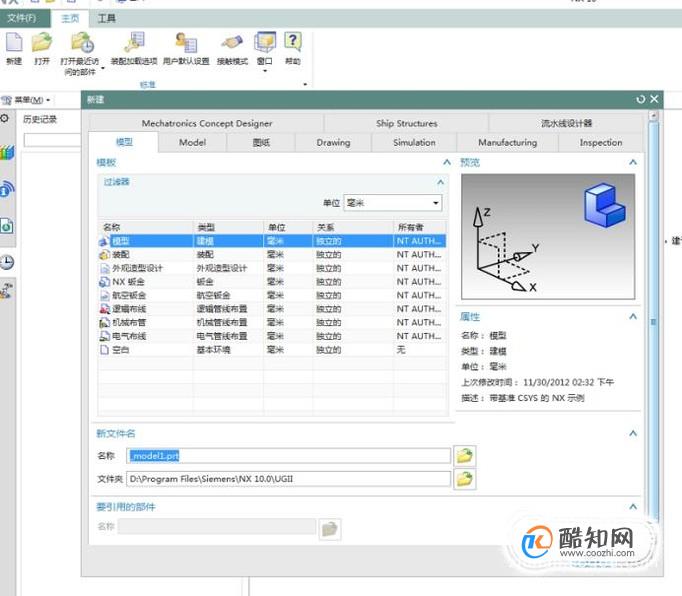The width and height of the screenshot is (682, 596).
Task: Sort by 所有者 owner column header
Action: click(420, 227)
